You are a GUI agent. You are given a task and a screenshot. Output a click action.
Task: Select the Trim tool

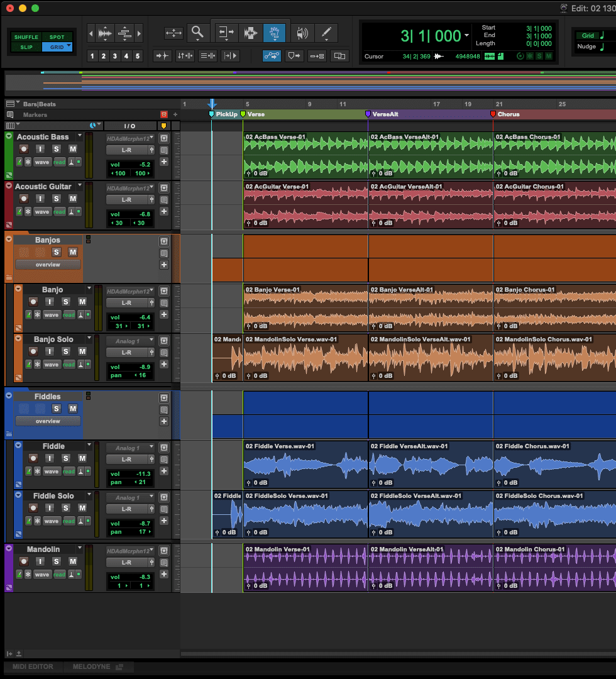pos(226,33)
